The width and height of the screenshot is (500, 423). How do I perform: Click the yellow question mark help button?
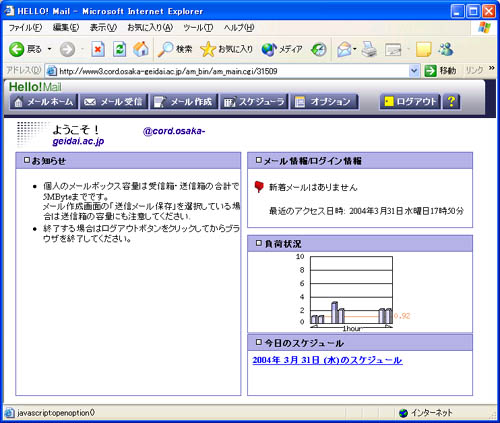tap(451, 101)
